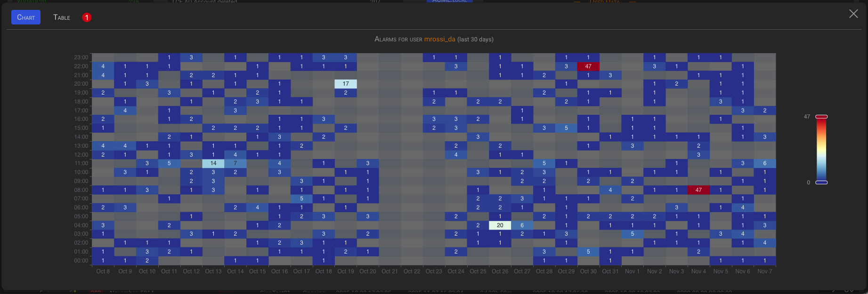Select the 6 cell on Nov 7 at 11:00
This screenshot has width=868, height=294.
point(764,163)
